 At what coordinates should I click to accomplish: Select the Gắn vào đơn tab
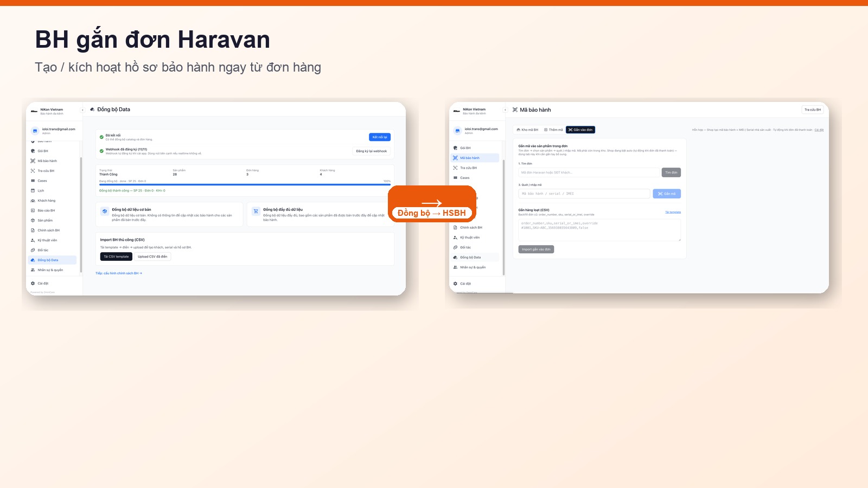580,130
